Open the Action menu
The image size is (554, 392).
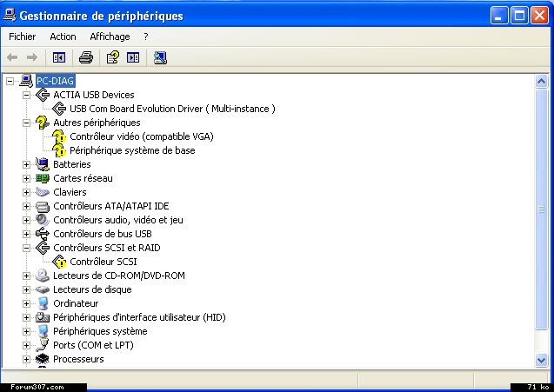(63, 37)
